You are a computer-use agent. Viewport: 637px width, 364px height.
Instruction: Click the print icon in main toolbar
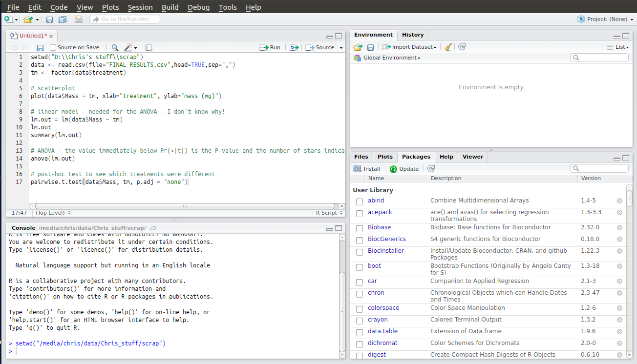tap(79, 20)
